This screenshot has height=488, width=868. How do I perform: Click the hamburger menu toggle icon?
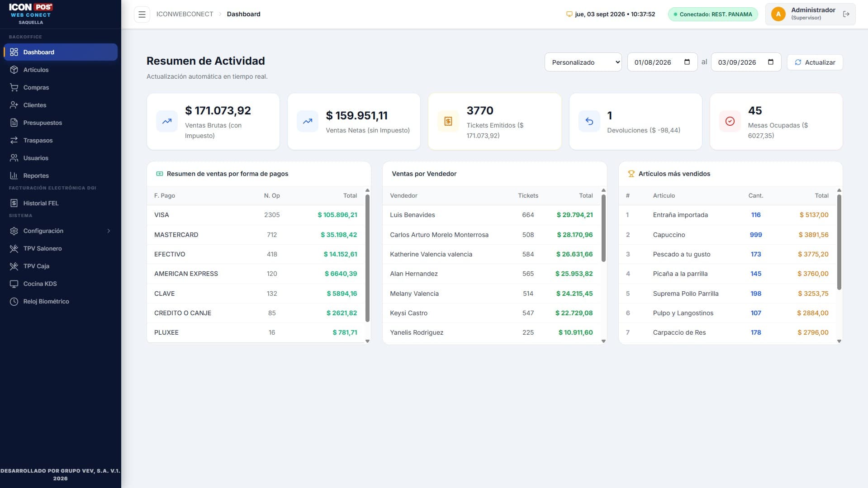(142, 14)
